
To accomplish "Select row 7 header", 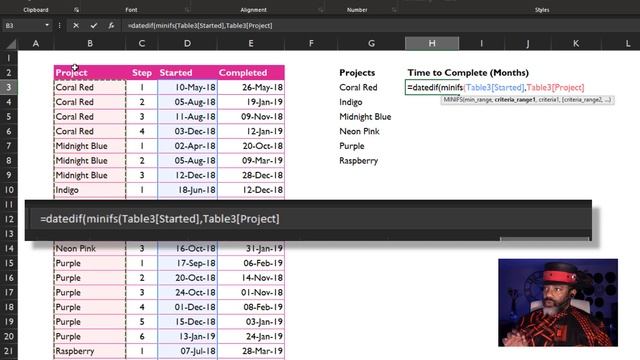I will tap(9, 146).
